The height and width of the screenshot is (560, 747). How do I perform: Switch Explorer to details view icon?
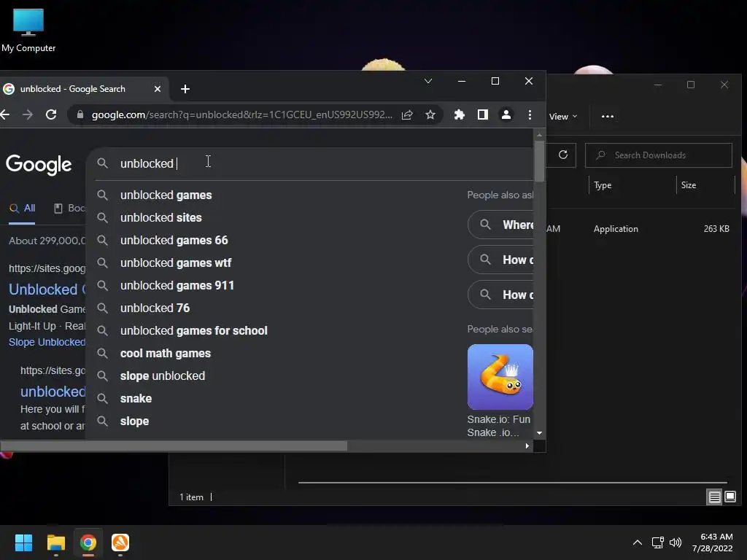(715, 497)
